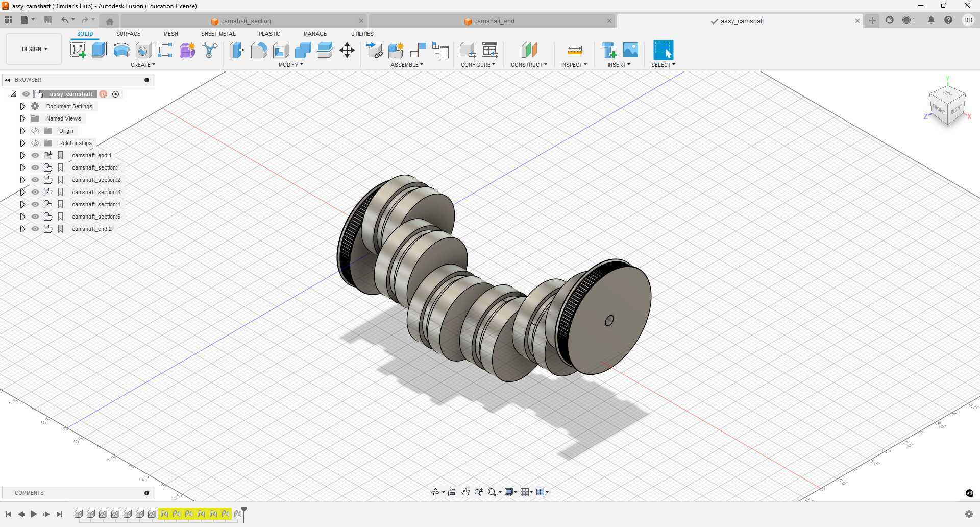
Task: Toggle visibility of camshaft_section:3
Action: (x=35, y=192)
